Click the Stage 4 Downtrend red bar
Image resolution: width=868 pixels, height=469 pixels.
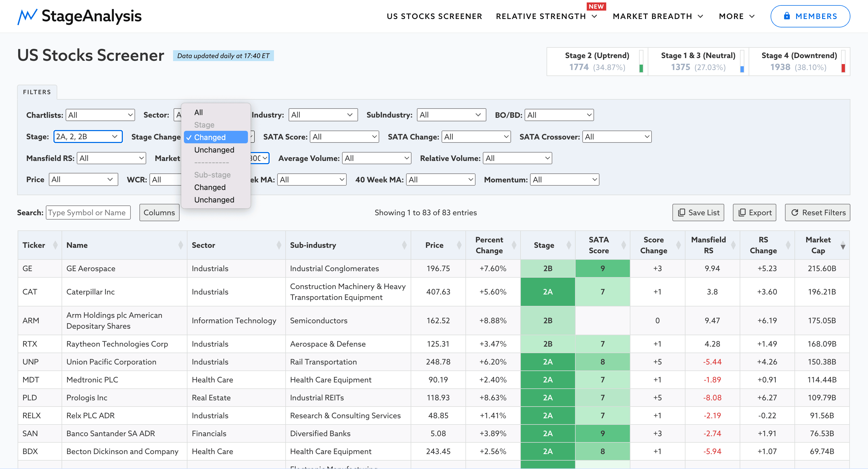(843, 68)
